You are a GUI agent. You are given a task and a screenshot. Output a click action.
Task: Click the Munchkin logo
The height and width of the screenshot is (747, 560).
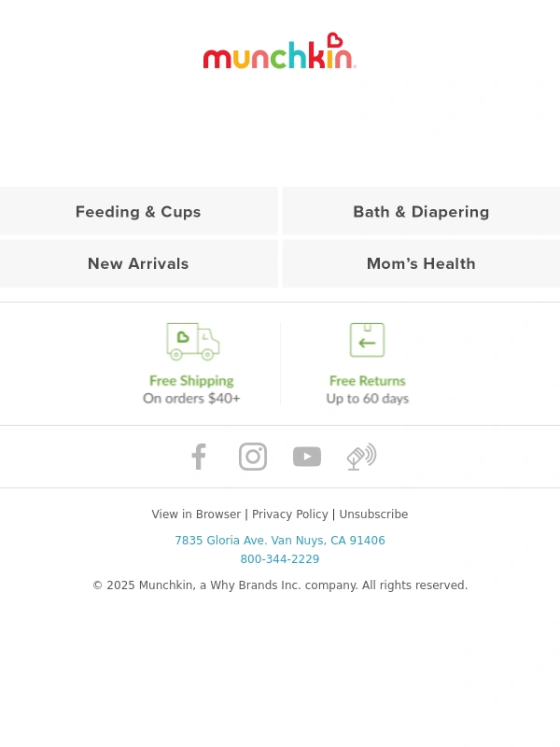pos(280,52)
